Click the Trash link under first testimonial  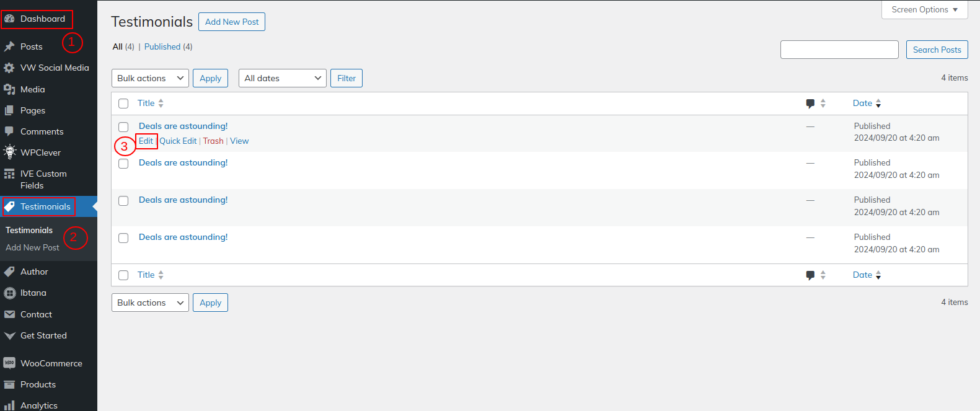[213, 141]
